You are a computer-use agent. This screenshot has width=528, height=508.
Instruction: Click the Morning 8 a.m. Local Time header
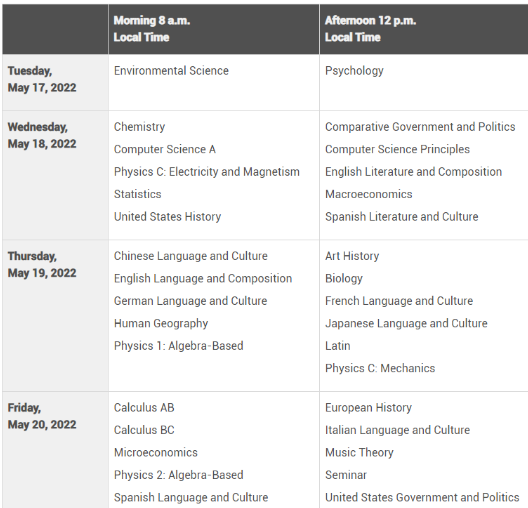(152, 29)
